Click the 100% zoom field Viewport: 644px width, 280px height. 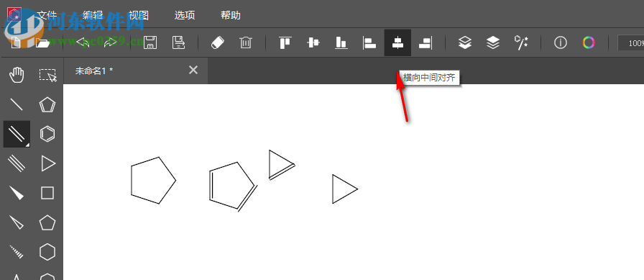[631, 42]
